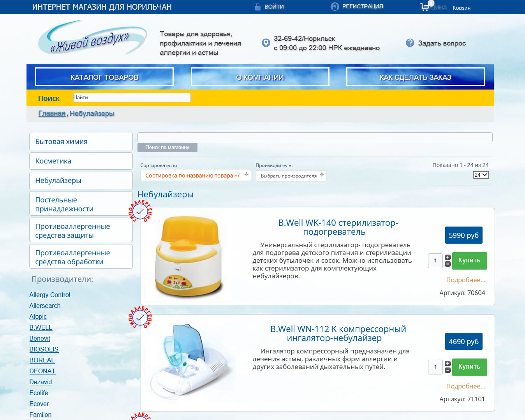Select Противоаллергенные средства обработки category
The image size is (525, 420).
point(81,257)
